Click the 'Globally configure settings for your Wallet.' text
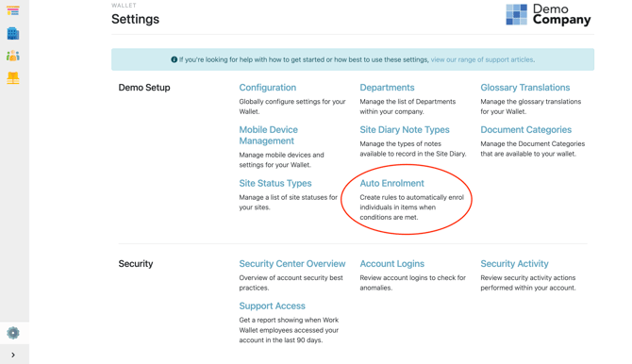The height and width of the screenshot is (364, 632). tap(292, 107)
